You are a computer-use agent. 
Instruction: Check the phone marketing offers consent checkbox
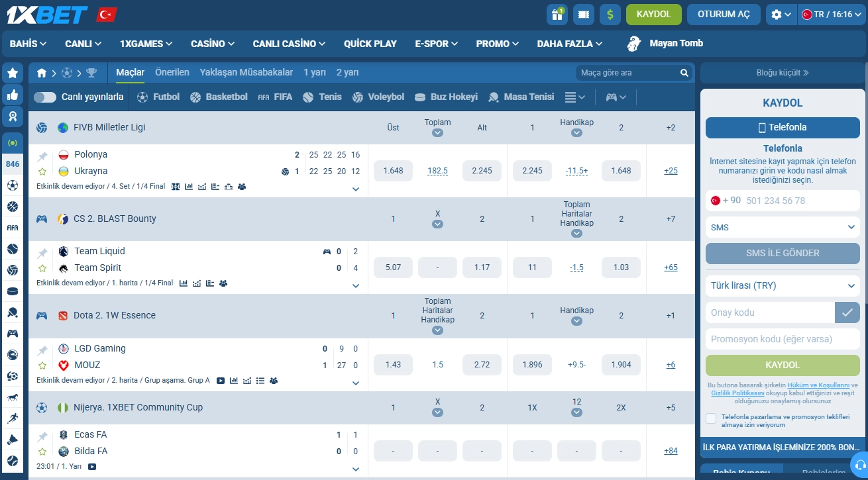(x=711, y=418)
